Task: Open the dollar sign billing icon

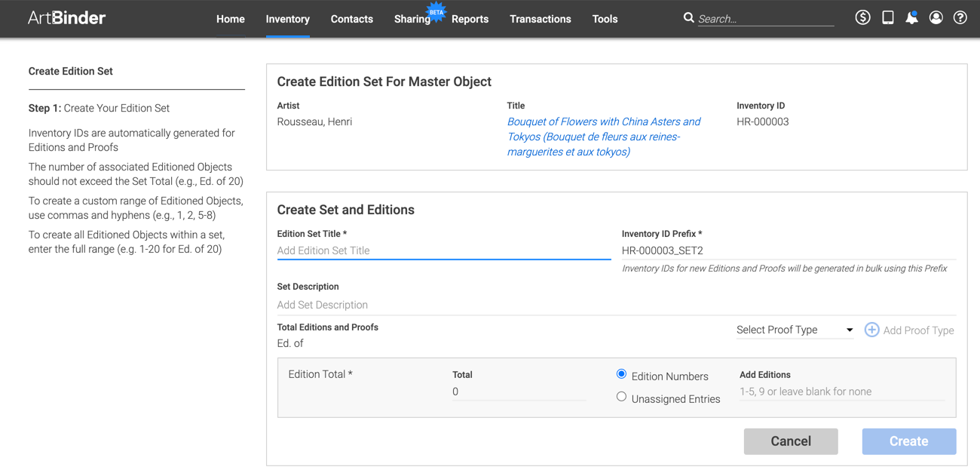Action: [x=863, y=17]
